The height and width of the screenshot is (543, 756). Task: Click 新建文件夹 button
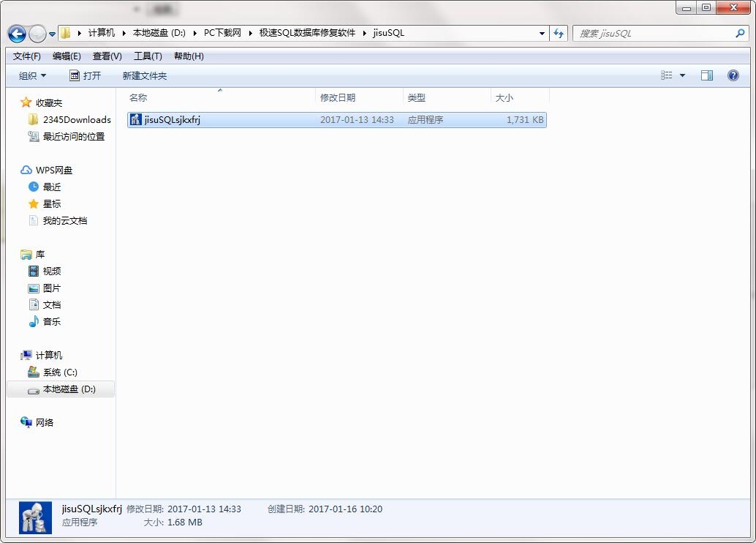145,76
